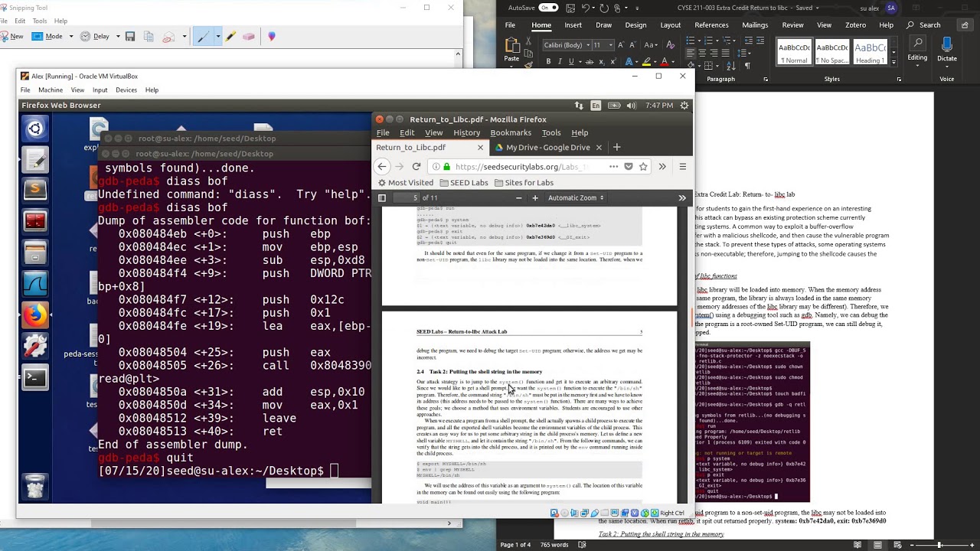Switch to My Drive - Google Drive tab
This screenshot has width=980, height=551.
(x=548, y=148)
